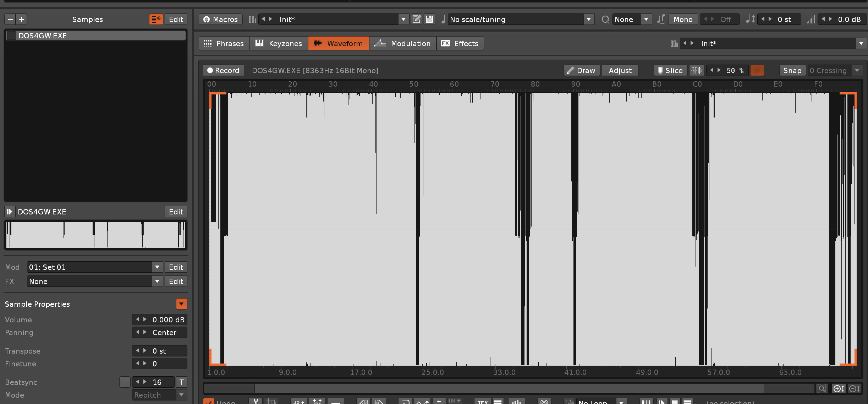Click the edit preset pencil icon
This screenshot has width=868, height=404.
417,19
